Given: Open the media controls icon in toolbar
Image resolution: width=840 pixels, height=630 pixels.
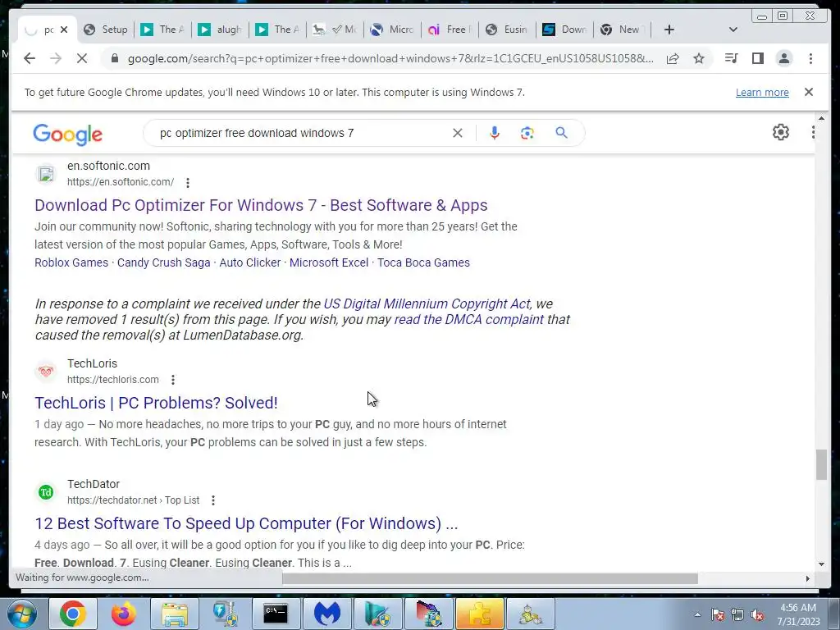Looking at the screenshot, I should click(731, 58).
